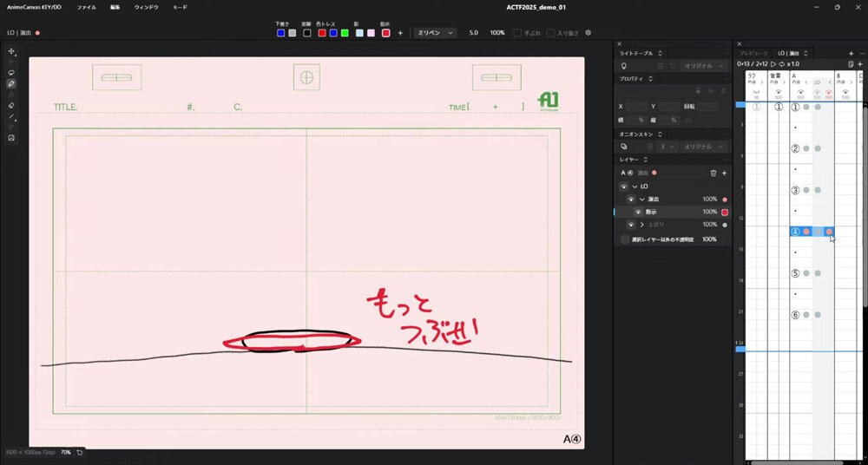This screenshot has height=465, width=868.
Task: Open the ウィンドウ menu
Action: (146, 7)
